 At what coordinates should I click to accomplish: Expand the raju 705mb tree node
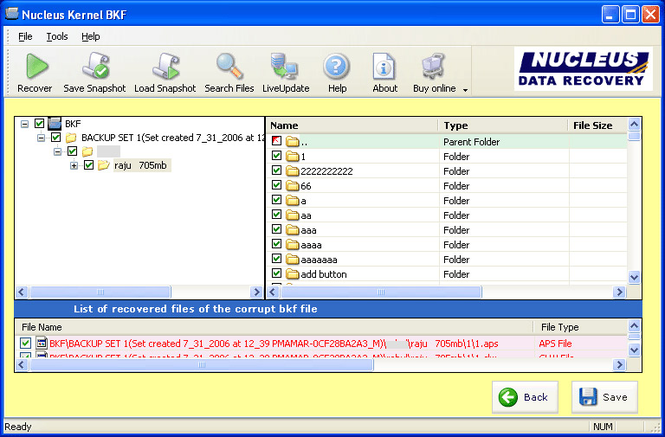coord(74,165)
